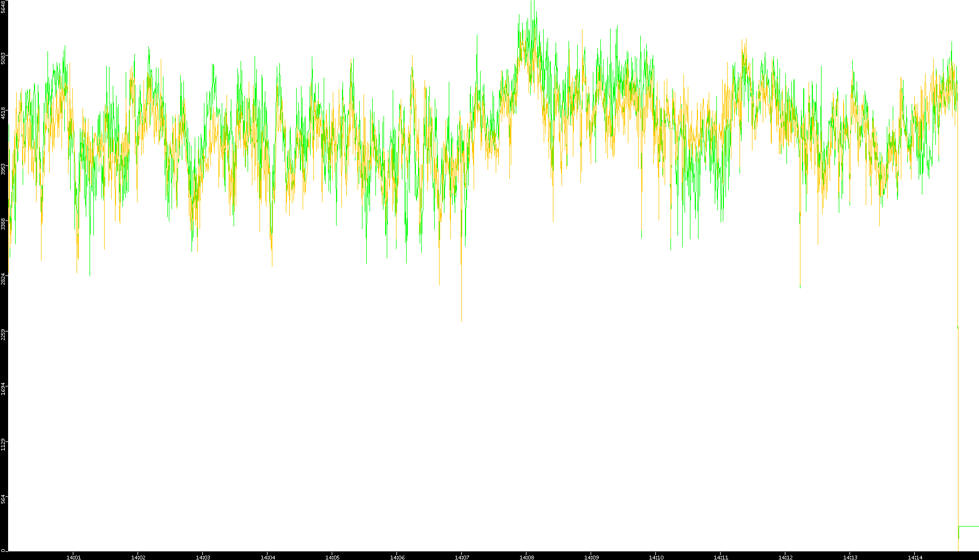Select the 2259 value axis label
Screen dimensions: 979x560
3,334
